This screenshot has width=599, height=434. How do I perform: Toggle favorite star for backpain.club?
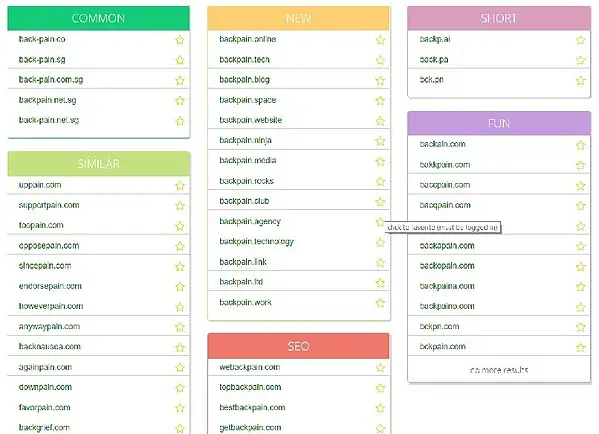click(380, 202)
